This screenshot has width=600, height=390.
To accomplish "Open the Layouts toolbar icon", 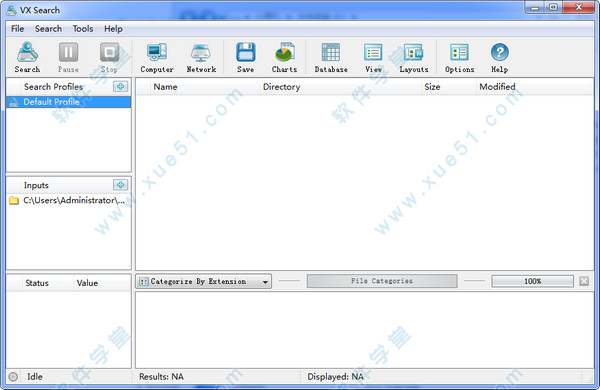I will (x=414, y=57).
